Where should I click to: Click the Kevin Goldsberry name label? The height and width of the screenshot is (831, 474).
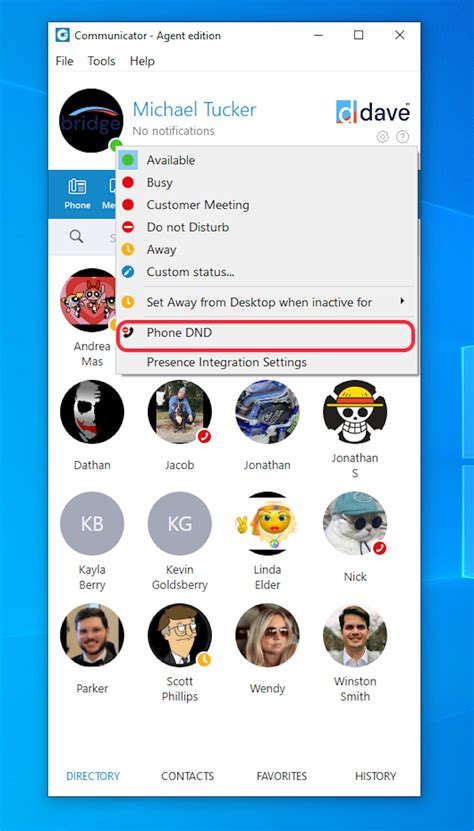[x=180, y=577]
